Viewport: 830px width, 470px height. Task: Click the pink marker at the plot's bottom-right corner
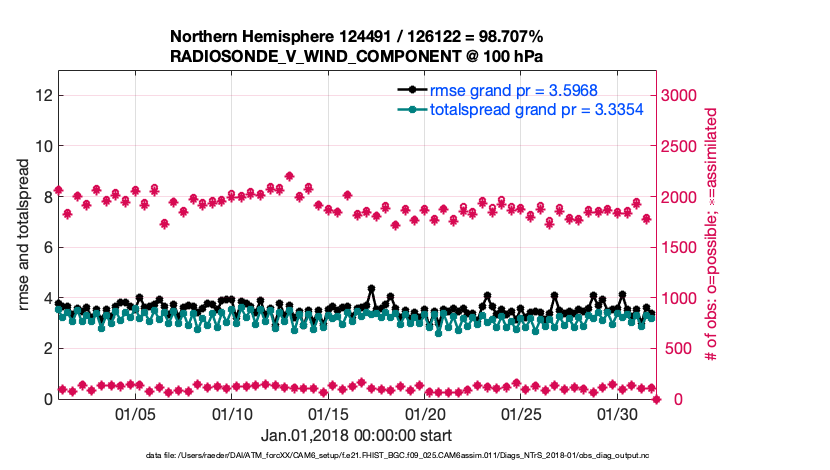tap(656, 399)
